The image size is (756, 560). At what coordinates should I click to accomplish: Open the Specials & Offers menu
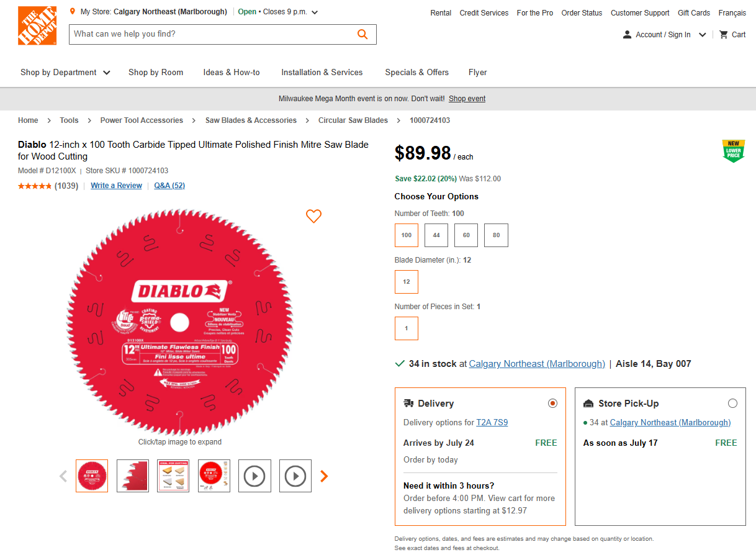click(416, 73)
